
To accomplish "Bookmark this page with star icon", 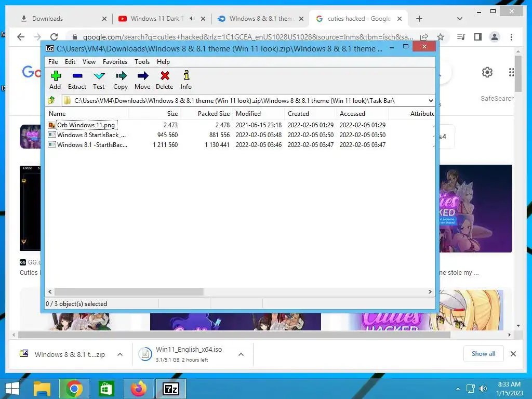I will click(x=441, y=37).
